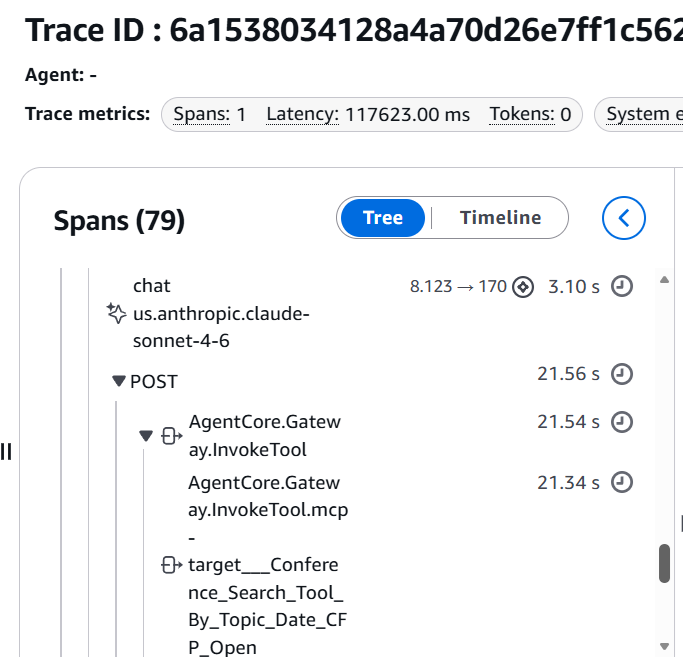Screen dimensions: 683x657
Task: Click the scroll up arrow in spans list
Action: point(664,280)
